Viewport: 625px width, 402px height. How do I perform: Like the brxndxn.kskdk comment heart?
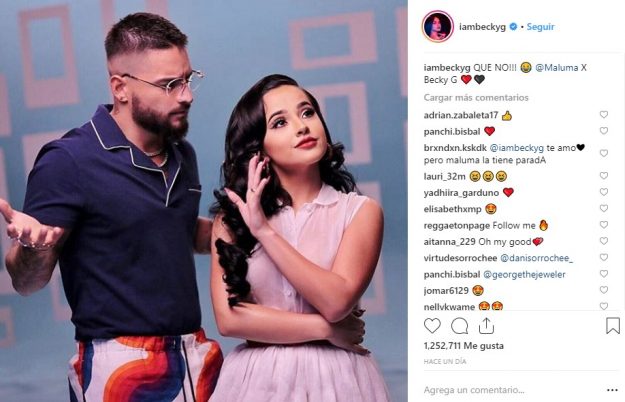[604, 153]
